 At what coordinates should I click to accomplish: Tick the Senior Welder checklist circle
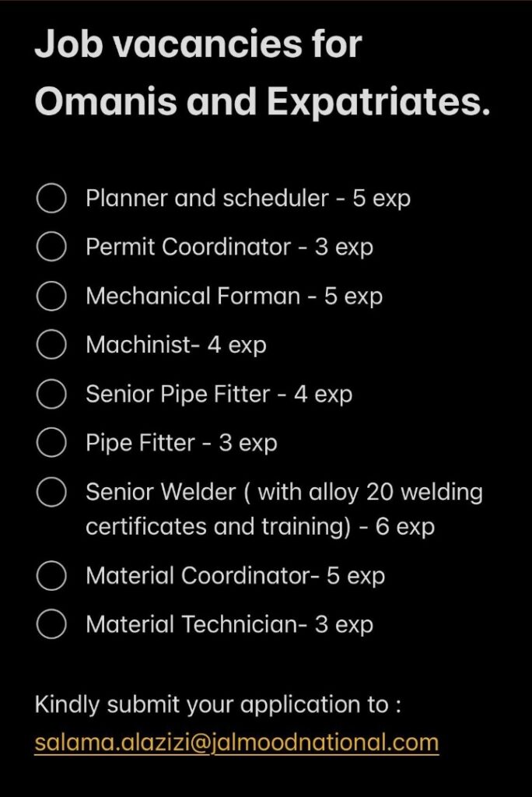(x=51, y=493)
